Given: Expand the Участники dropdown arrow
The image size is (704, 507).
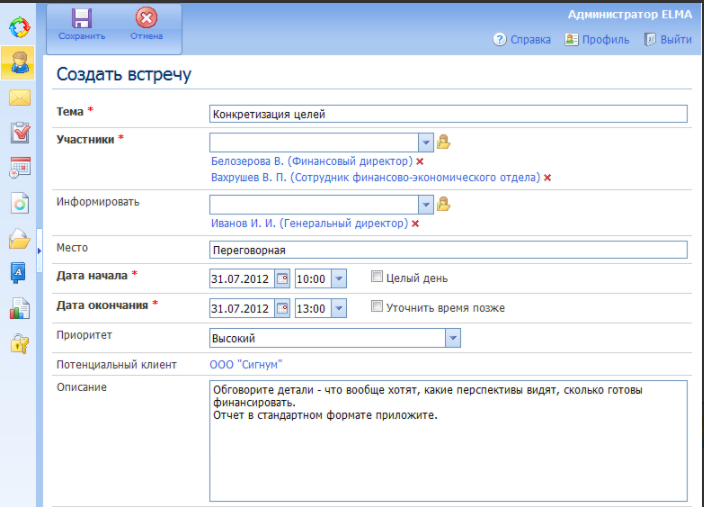Looking at the screenshot, I should [x=425, y=142].
